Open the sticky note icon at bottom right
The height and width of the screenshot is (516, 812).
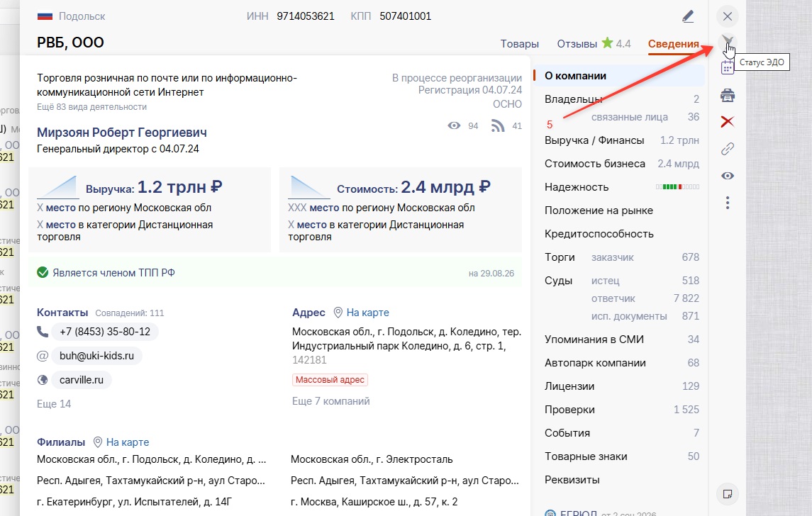coord(728,494)
